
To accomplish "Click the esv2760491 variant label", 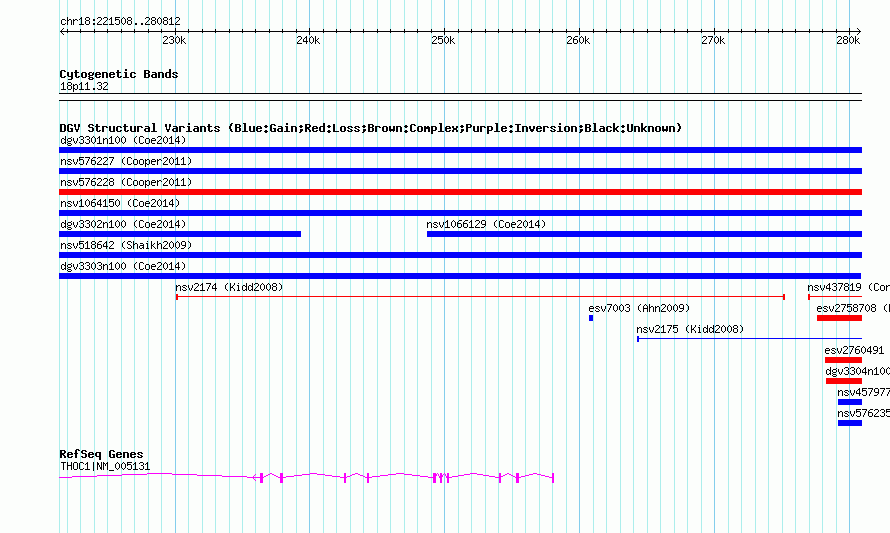I will [854, 350].
